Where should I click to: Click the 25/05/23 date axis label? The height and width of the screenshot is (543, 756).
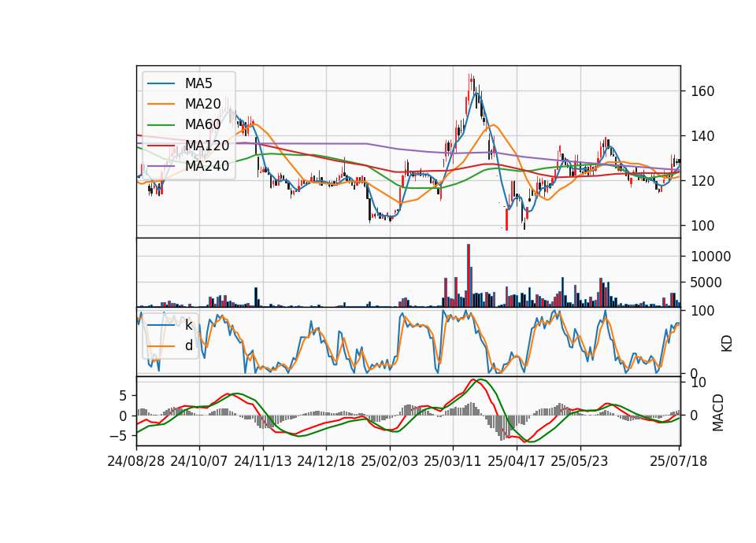point(580,462)
